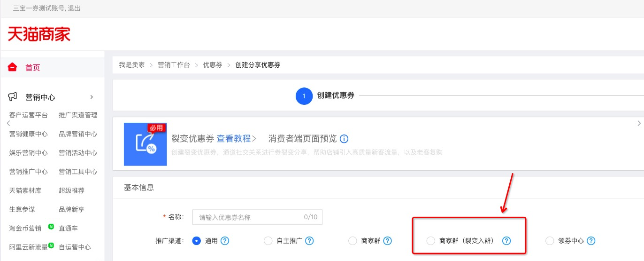Screen dimensions: 644x261
Task: Select the 自主推广 radio button
Action: (x=268, y=241)
